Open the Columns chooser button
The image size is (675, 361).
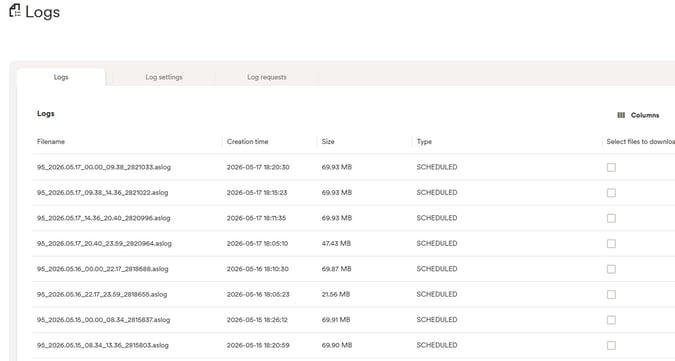pyautogui.click(x=638, y=115)
